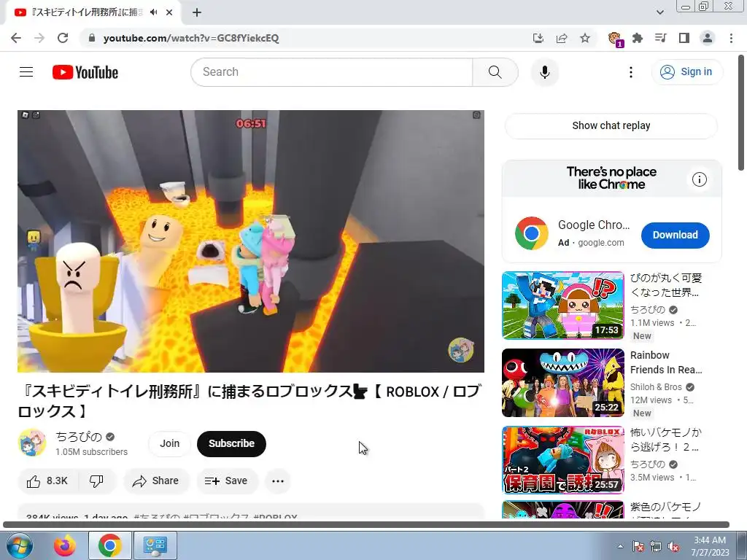747x560 pixels.
Task: Focus the YouTube Search field
Action: [332, 72]
